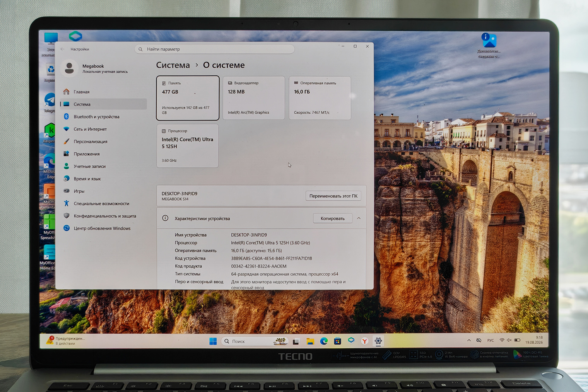Viewport: 588px width, 392px height.
Task: Click the Система breadcrumb link
Action: click(x=173, y=65)
